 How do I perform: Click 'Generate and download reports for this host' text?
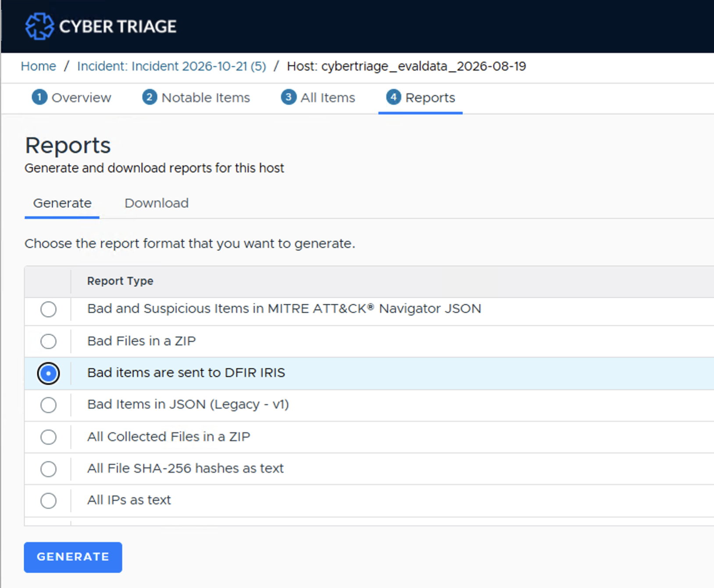point(154,168)
